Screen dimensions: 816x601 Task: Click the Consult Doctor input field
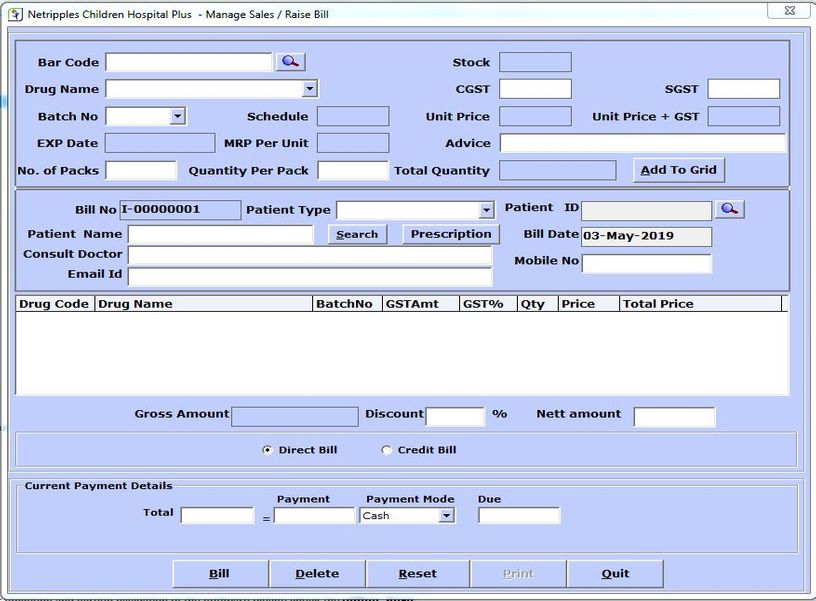(310, 255)
